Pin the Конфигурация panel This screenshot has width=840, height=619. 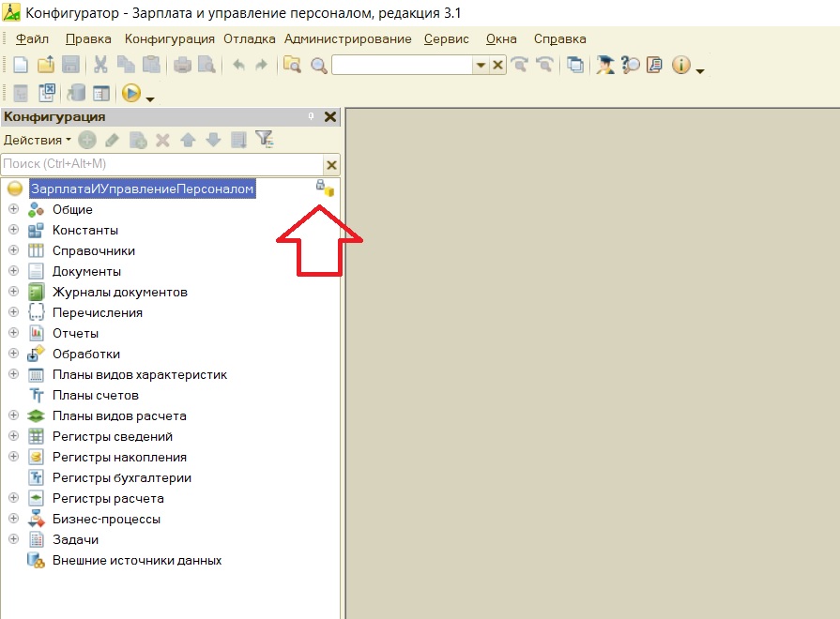pos(311,116)
